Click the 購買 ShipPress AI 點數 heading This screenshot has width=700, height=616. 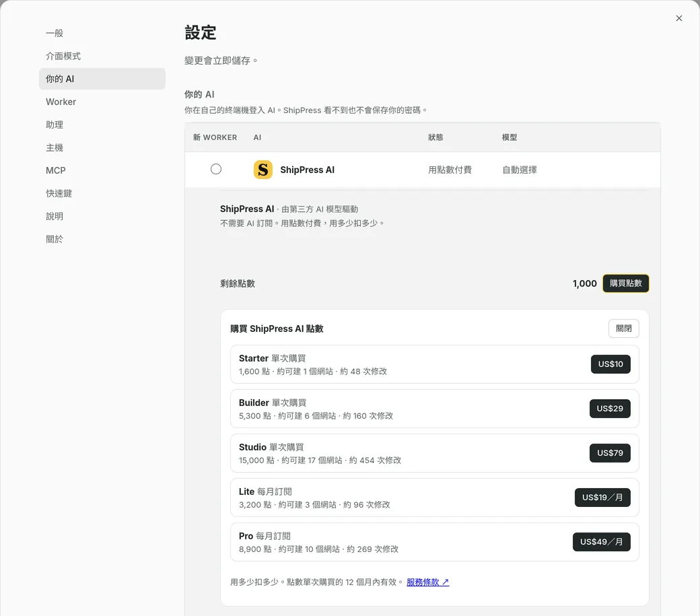277,329
